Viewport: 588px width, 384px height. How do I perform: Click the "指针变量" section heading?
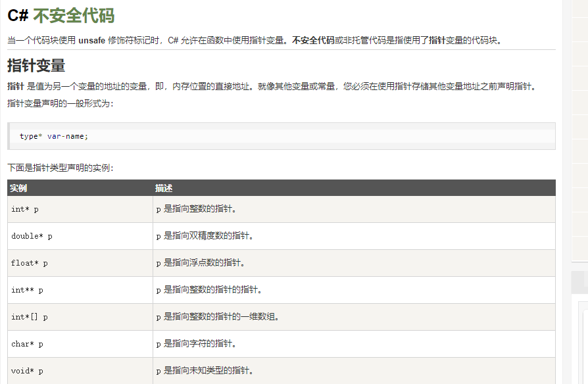pos(36,66)
